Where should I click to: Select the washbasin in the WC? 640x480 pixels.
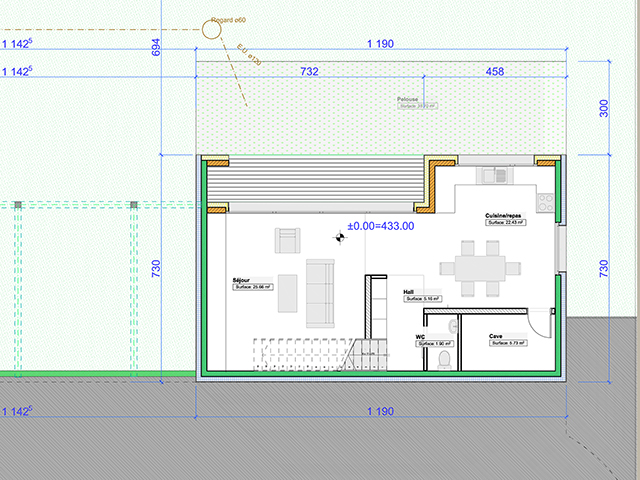point(453,325)
